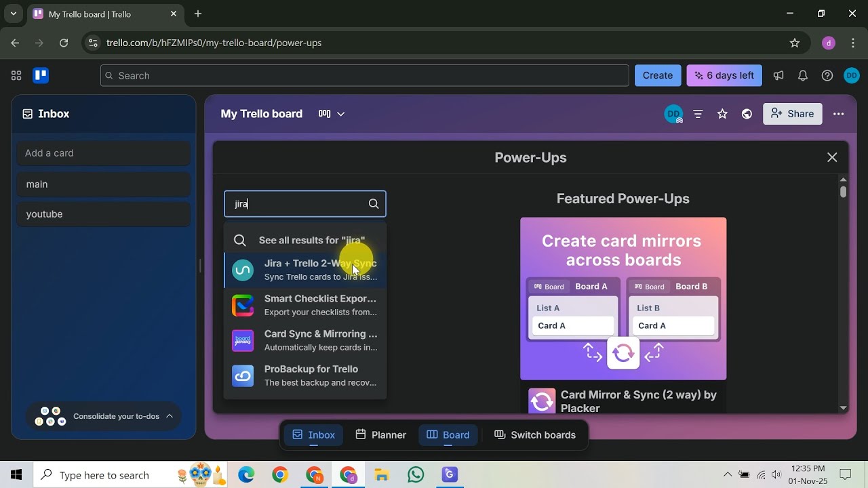Collapse the Consolidate your to-dos chevron
The image size is (868, 488).
[x=170, y=416]
